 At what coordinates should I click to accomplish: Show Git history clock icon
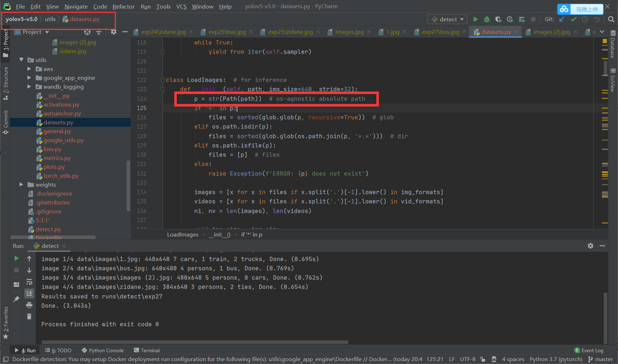click(x=585, y=19)
